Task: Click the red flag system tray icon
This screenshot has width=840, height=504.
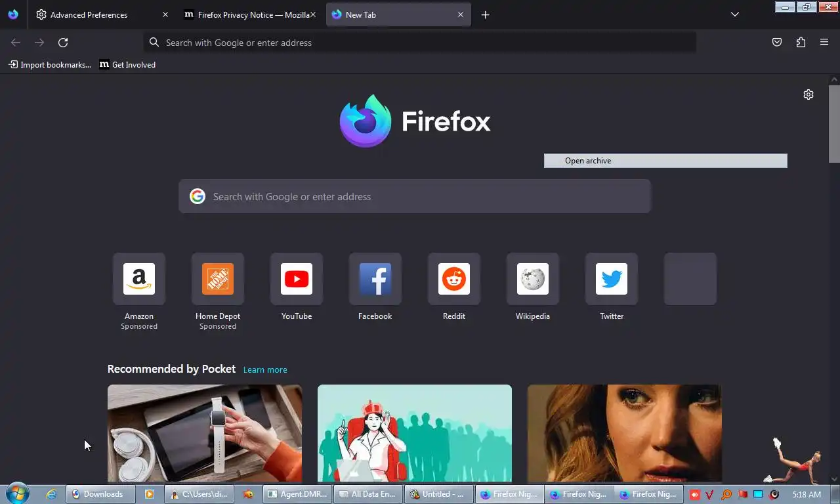Action: pos(742,494)
